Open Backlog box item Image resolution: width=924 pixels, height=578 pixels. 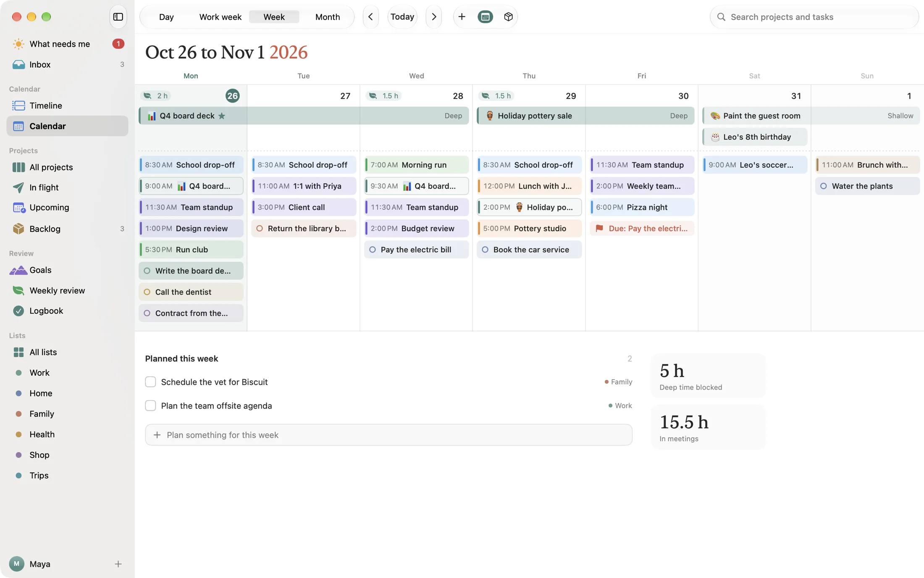(x=67, y=229)
